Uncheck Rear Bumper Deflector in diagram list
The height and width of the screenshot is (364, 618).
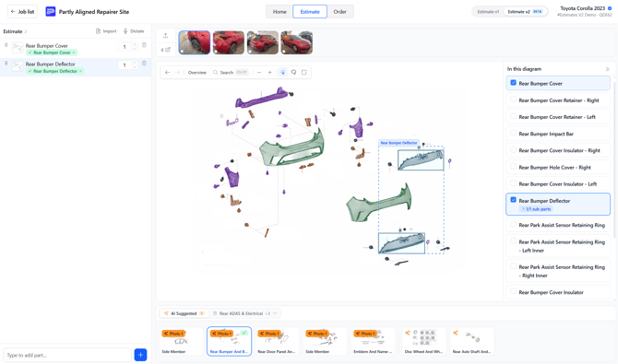513,200
